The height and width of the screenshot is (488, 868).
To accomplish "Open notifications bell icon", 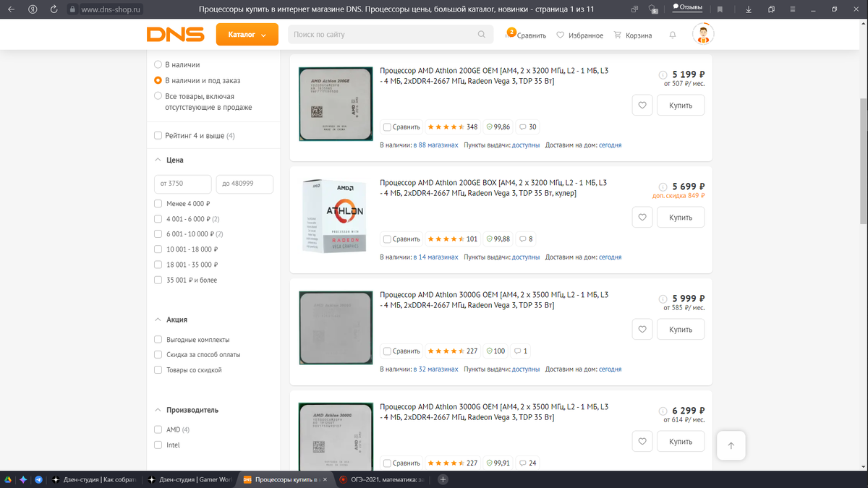I will [673, 35].
